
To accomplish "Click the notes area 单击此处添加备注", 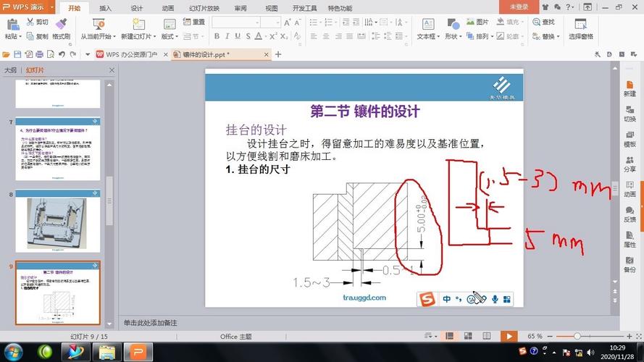I will coord(151,323).
